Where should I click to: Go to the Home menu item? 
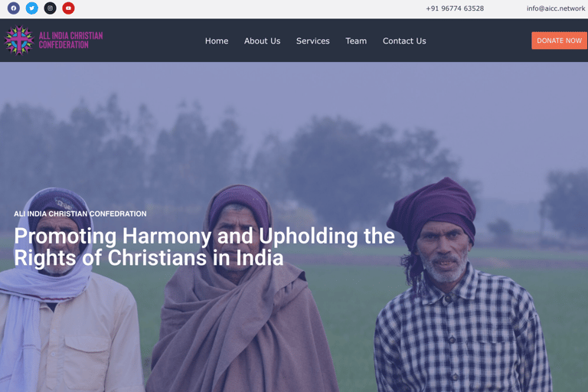click(x=217, y=41)
